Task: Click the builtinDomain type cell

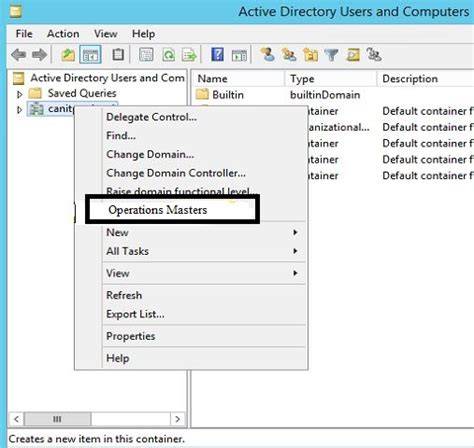Action: 325,95
